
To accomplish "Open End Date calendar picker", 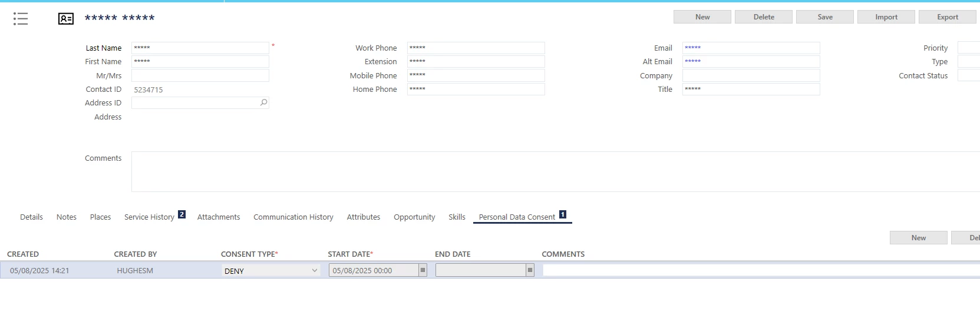I will [x=530, y=270].
